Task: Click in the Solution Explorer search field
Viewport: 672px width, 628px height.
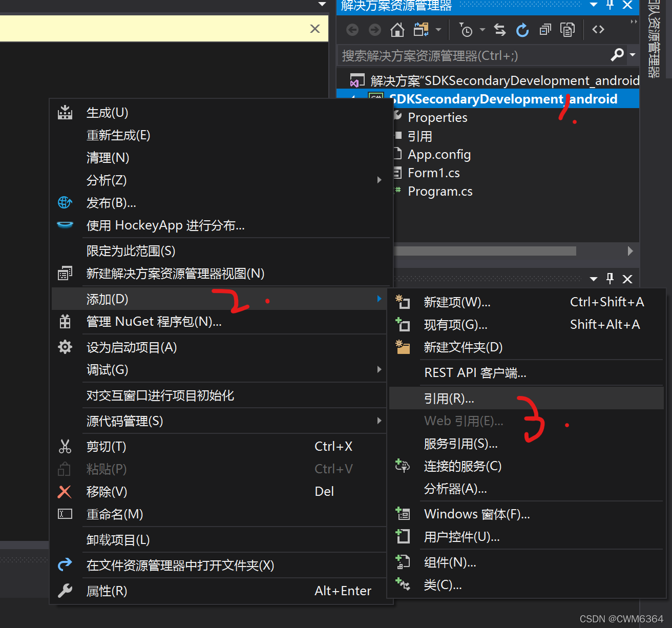Action: (x=473, y=55)
